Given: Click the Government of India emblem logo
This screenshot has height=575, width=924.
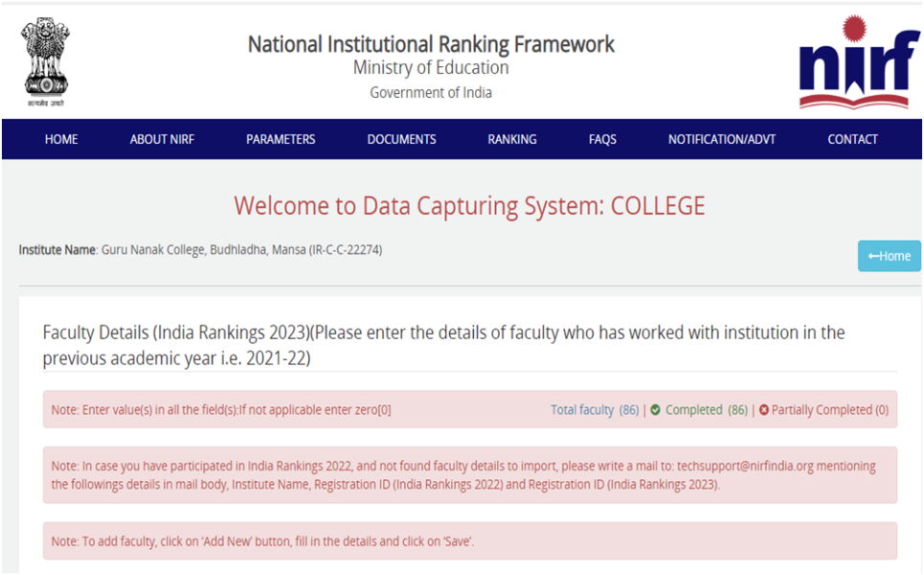Looking at the screenshot, I should pos(46,59).
